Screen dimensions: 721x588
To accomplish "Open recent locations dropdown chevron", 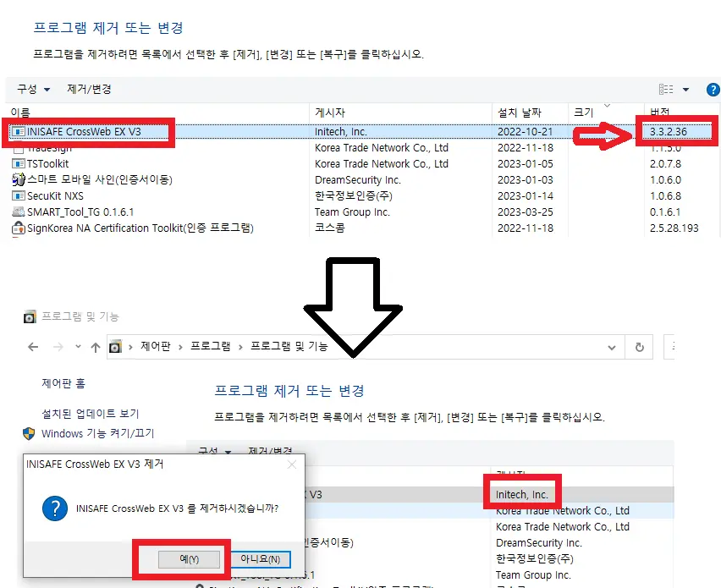I will point(78,347).
